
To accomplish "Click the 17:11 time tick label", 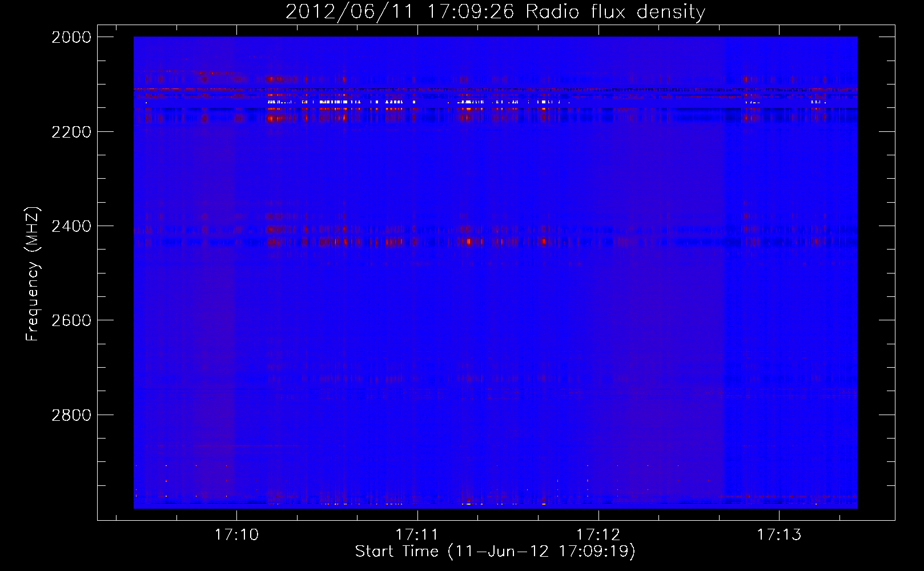I will click(417, 535).
